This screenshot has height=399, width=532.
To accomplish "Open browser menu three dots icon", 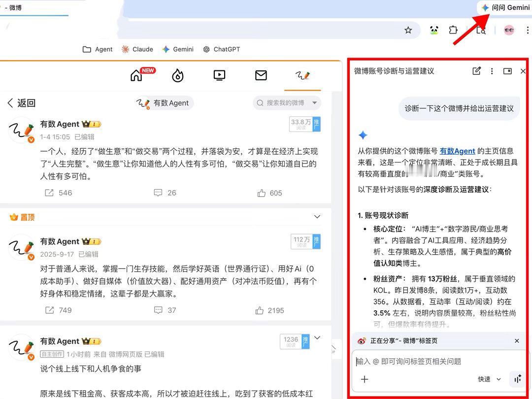I will pos(528,30).
